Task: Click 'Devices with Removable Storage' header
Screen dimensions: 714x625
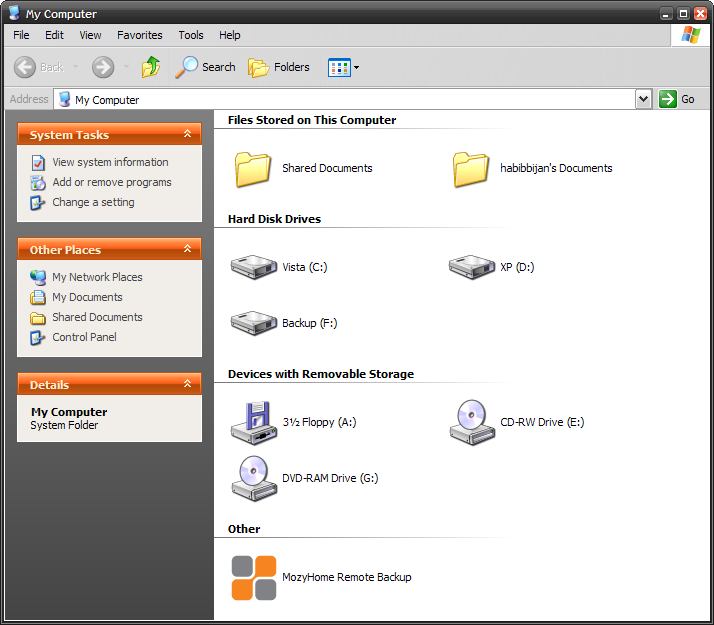Action: pyautogui.click(x=321, y=374)
